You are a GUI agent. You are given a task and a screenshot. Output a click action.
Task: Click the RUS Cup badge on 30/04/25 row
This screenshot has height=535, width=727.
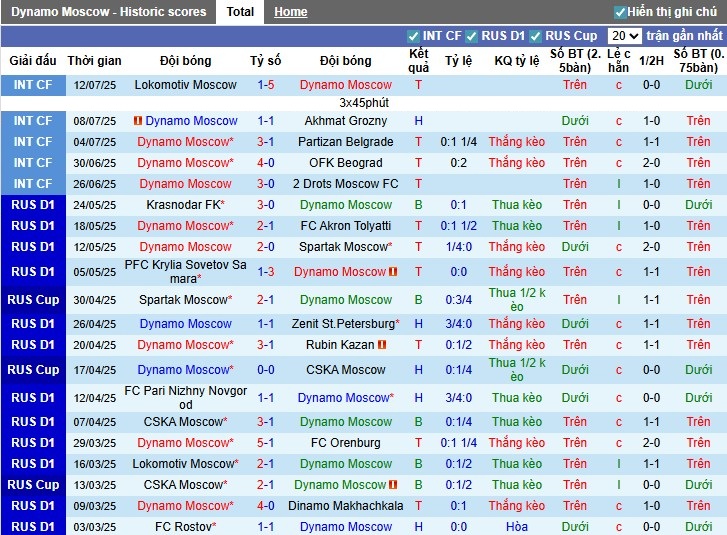33,300
